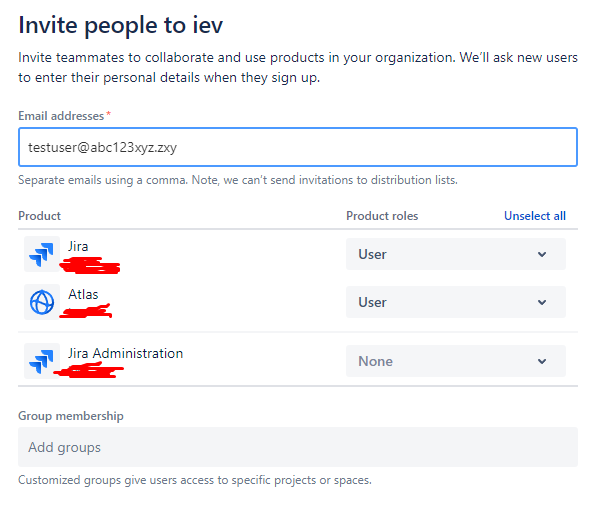Focus the Email addresses input field
Image resolution: width=610 pixels, height=506 pixels.
[298, 147]
